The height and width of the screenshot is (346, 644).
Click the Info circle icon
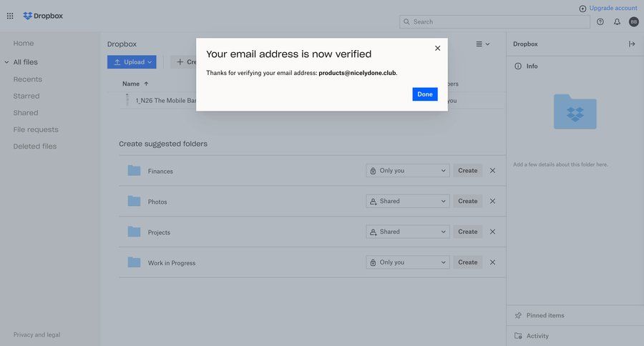[518, 66]
